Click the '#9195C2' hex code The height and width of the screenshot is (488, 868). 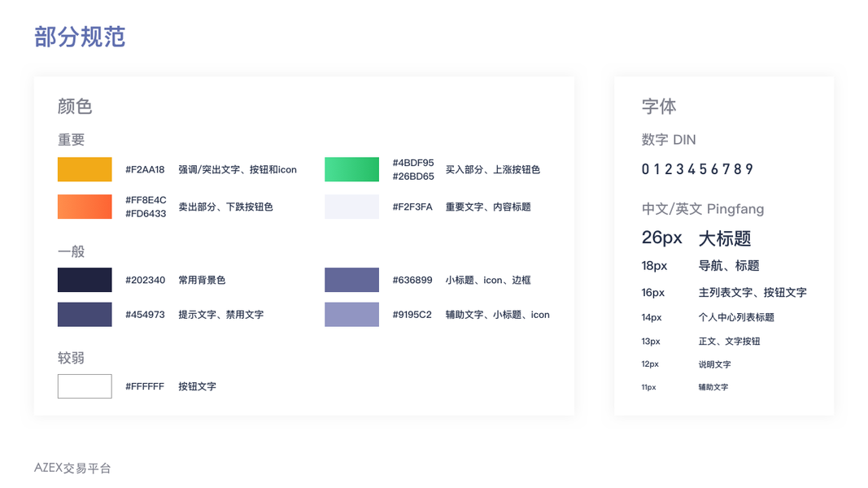[x=412, y=315]
